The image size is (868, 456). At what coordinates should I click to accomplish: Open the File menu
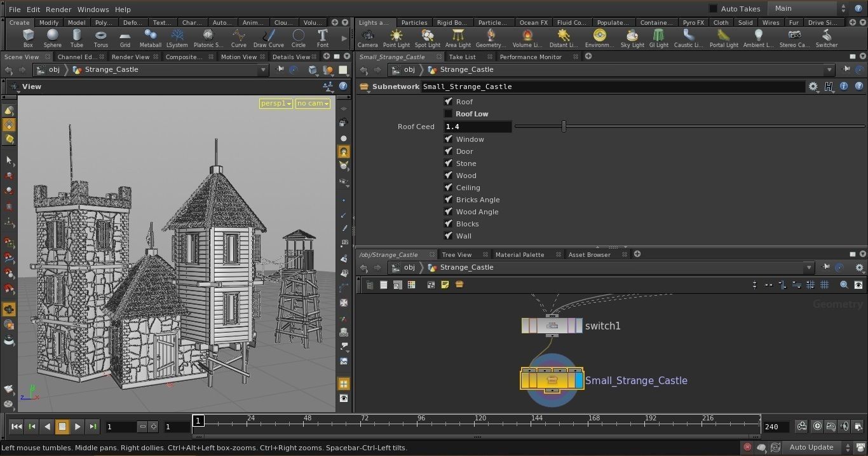tap(15, 10)
